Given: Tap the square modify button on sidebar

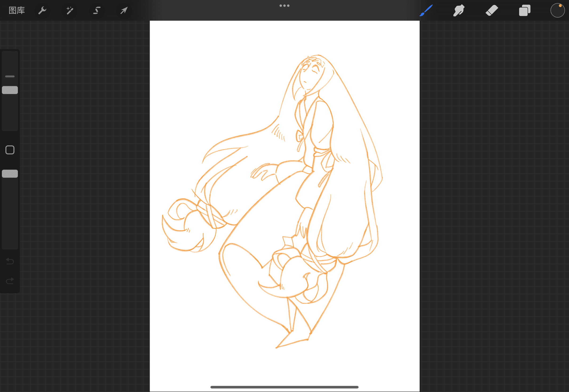Looking at the screenshot, I should pos(10,150).
